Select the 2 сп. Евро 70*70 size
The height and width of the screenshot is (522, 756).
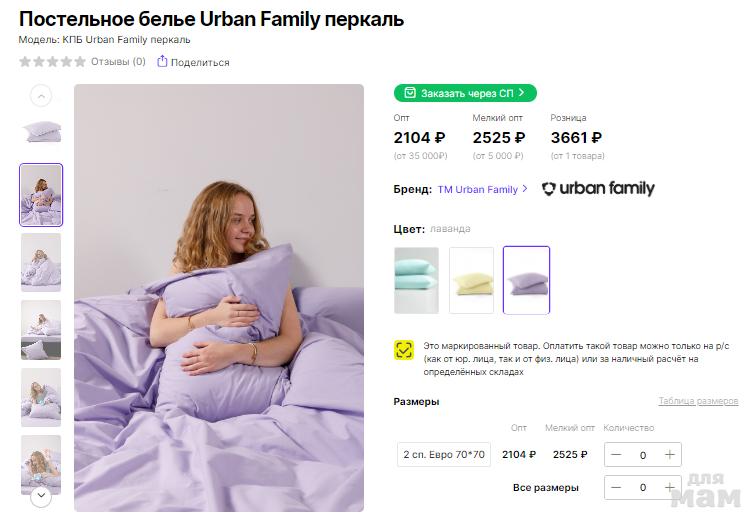443,455
